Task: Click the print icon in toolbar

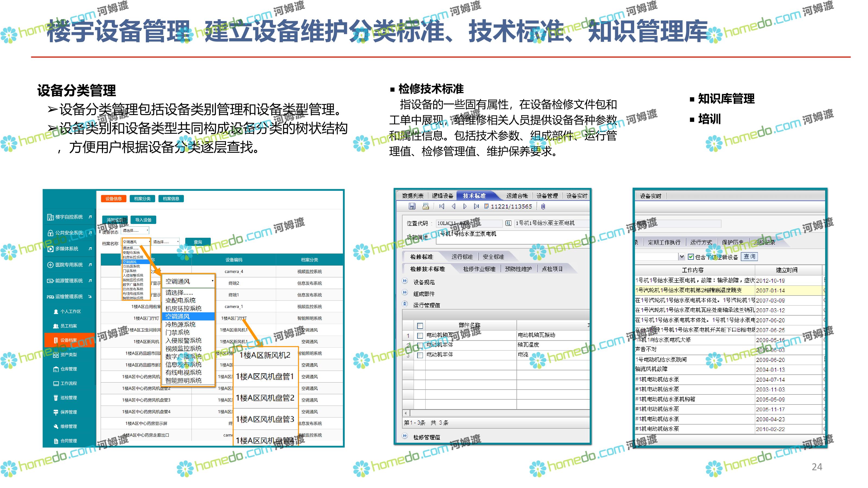Action: coord(426,206)
